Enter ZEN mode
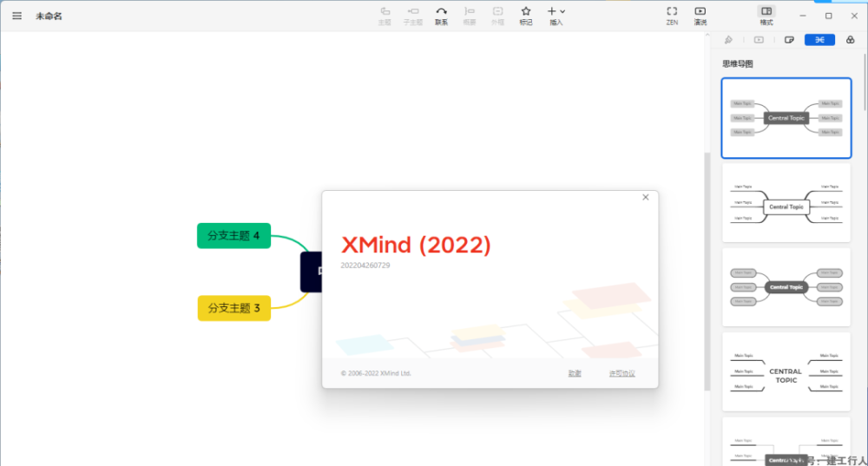The height and width of the screenshot is (466, 868). pos(672,16)
